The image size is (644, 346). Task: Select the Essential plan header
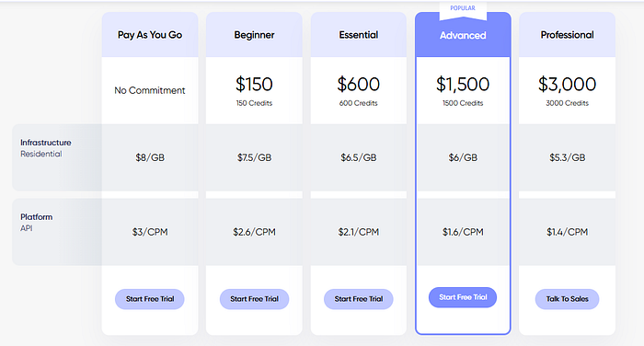(x=359, y=35)
